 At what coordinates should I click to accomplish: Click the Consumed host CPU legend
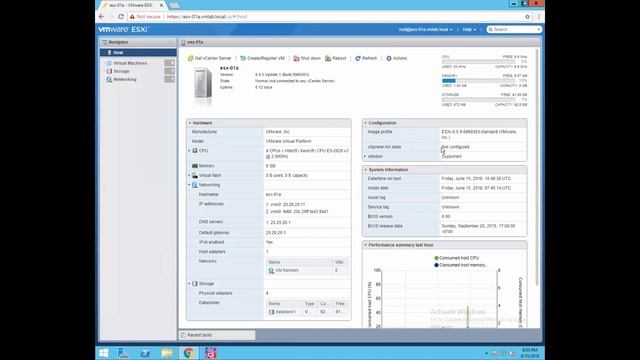457,258
